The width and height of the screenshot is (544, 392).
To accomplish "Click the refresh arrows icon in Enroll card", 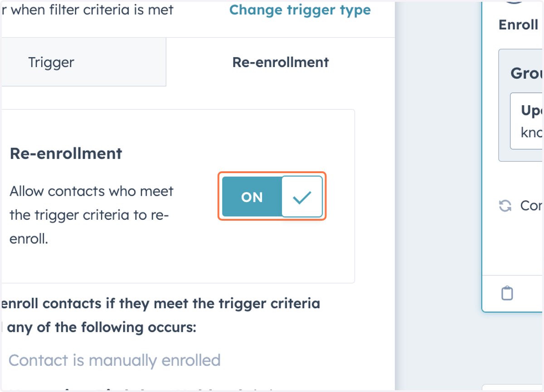I will [505, 206].
